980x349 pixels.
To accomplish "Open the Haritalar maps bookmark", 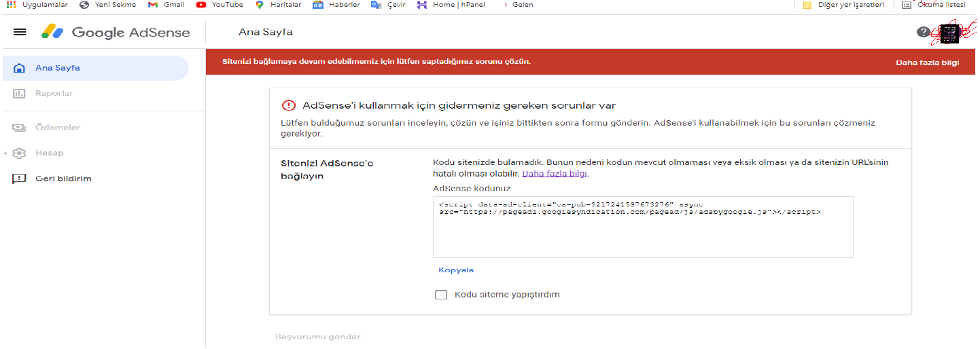I will point(278,4).
